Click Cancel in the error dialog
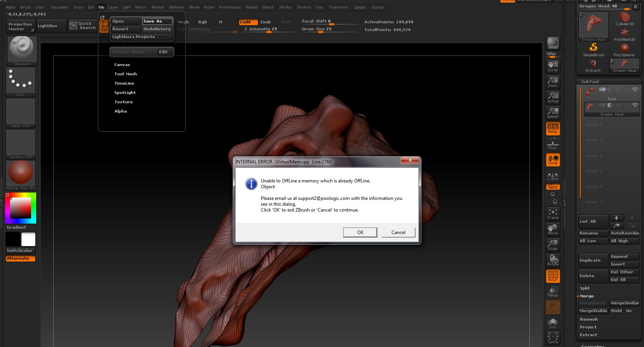The height and width of the screenshot is (347, 644). point(398,232)
